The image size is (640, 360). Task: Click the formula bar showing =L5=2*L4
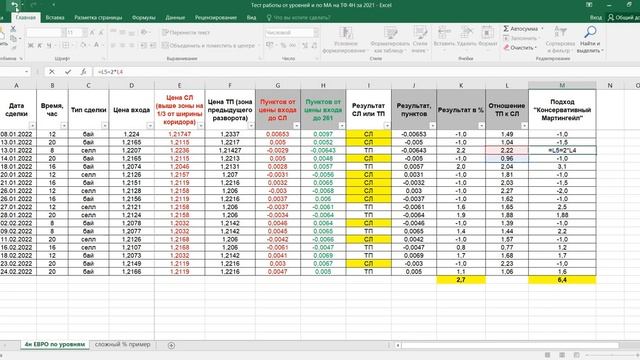[366, 72]
